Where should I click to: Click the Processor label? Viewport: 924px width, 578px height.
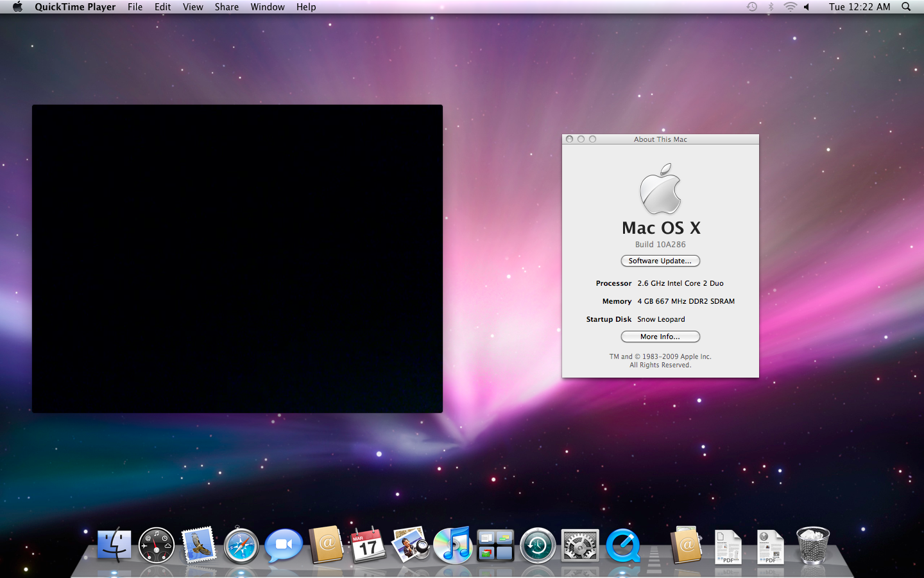pos(613,283)
